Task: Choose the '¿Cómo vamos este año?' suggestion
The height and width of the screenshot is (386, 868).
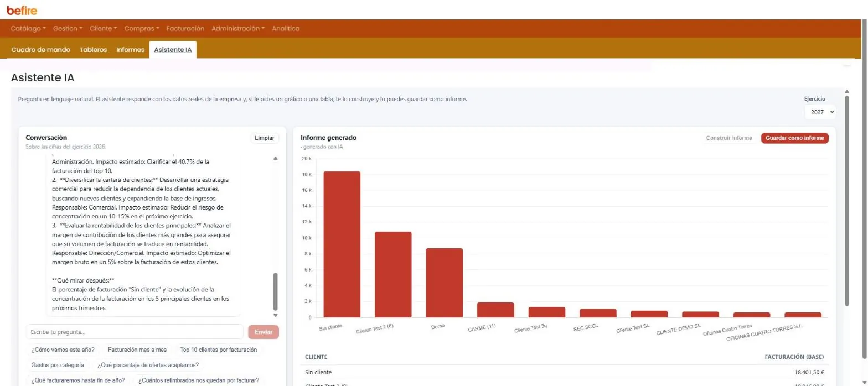Action: [x=63, y=350]
